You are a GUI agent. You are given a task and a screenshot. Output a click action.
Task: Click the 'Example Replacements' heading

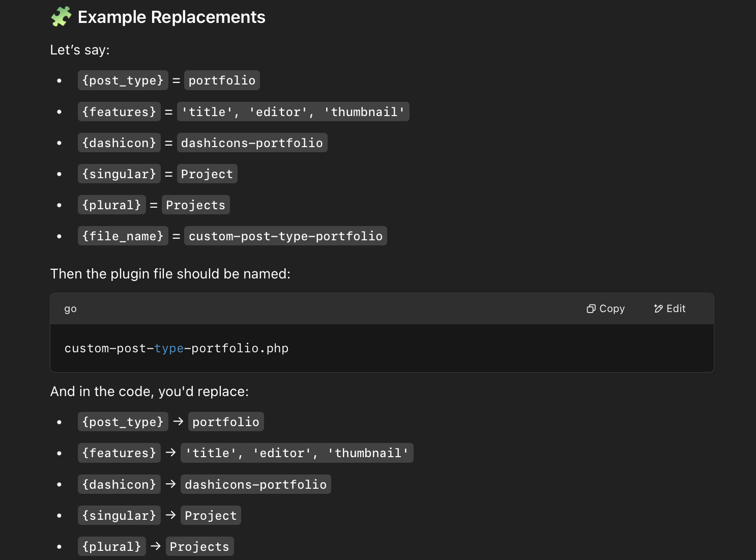tap(171, 17)
